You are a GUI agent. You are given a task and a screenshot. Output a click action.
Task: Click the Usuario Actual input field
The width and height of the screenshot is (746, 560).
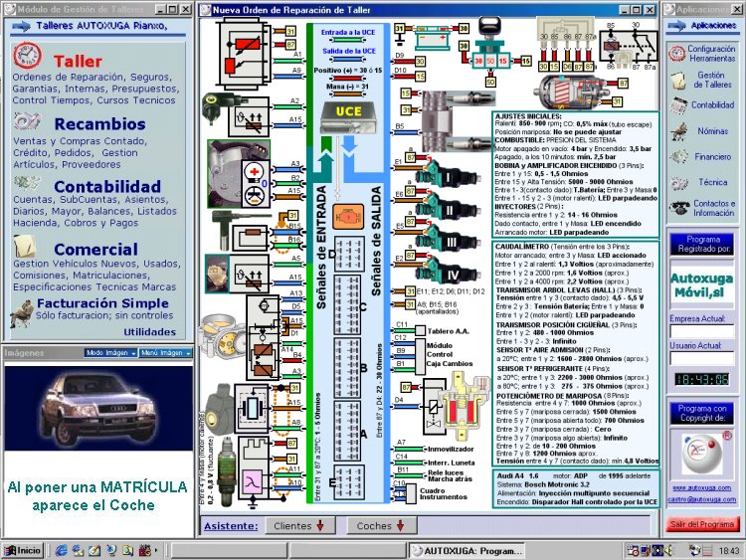pos(702,358)
